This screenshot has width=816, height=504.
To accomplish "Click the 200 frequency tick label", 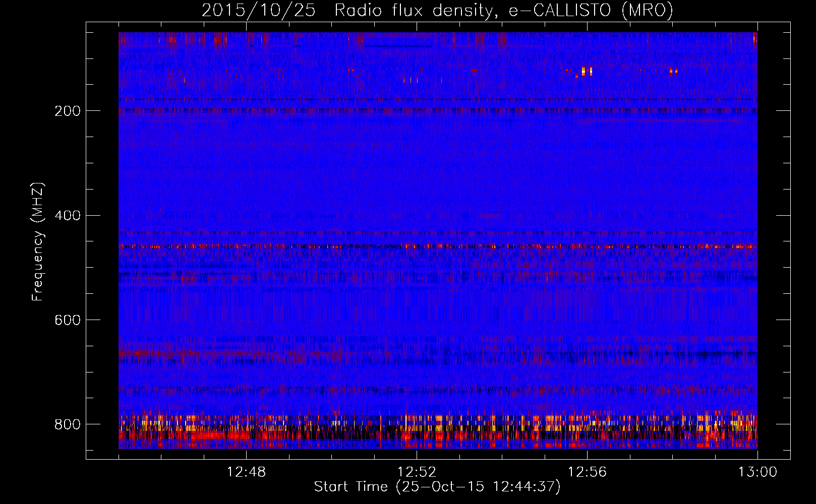I will (x=68, y=111).
